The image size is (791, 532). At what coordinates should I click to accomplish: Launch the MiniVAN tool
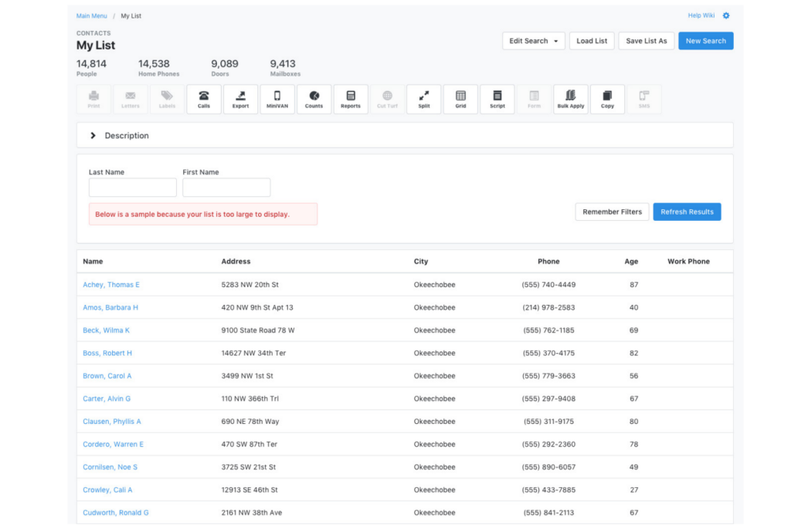coord(277,99)
